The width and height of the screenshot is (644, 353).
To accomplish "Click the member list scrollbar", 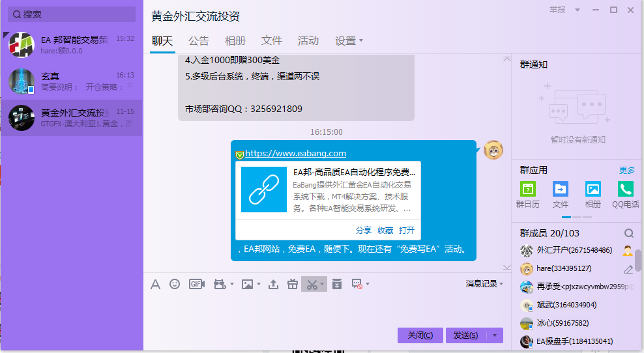I will pos(638,261).
